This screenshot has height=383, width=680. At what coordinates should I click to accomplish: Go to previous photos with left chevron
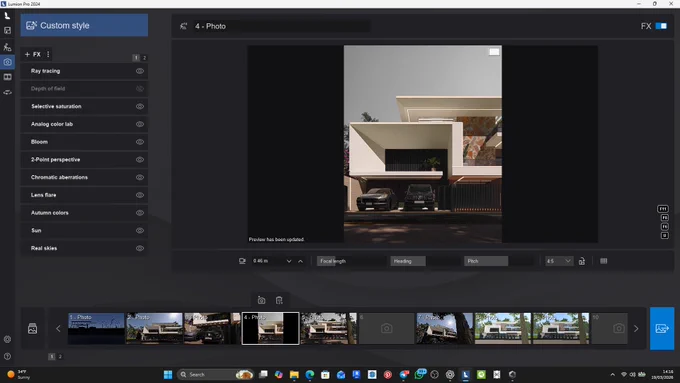point(58,329)
